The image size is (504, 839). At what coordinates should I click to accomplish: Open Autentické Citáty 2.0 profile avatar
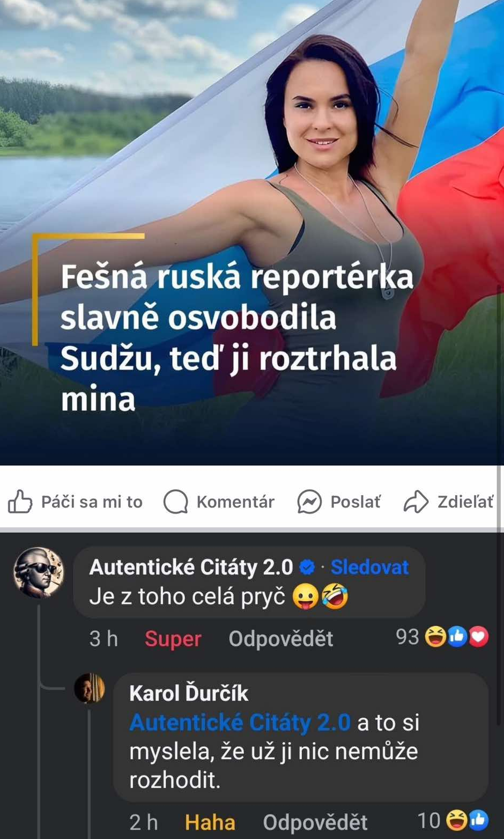[x=39, y=572]
